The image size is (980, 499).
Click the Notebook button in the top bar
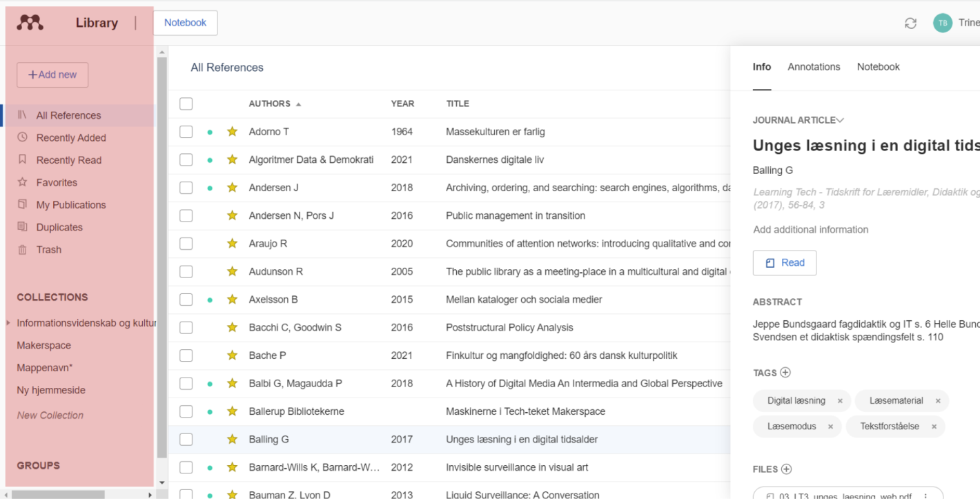point(185,23)
